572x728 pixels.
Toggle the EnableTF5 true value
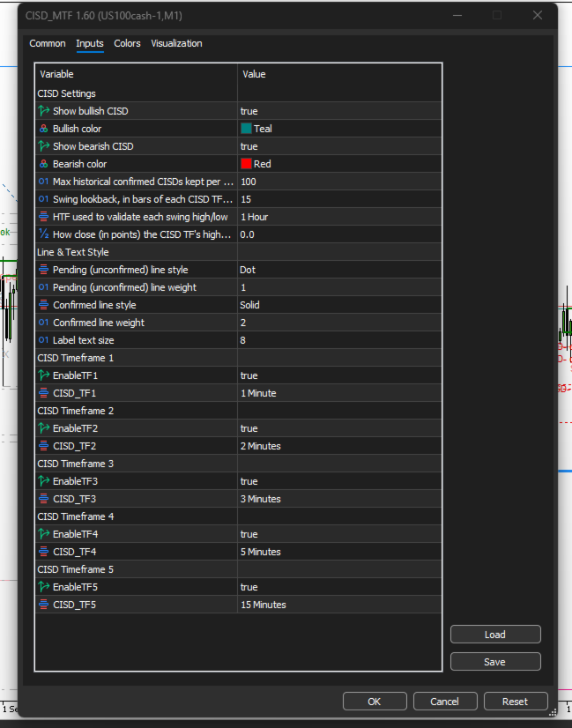pos(339,587)
